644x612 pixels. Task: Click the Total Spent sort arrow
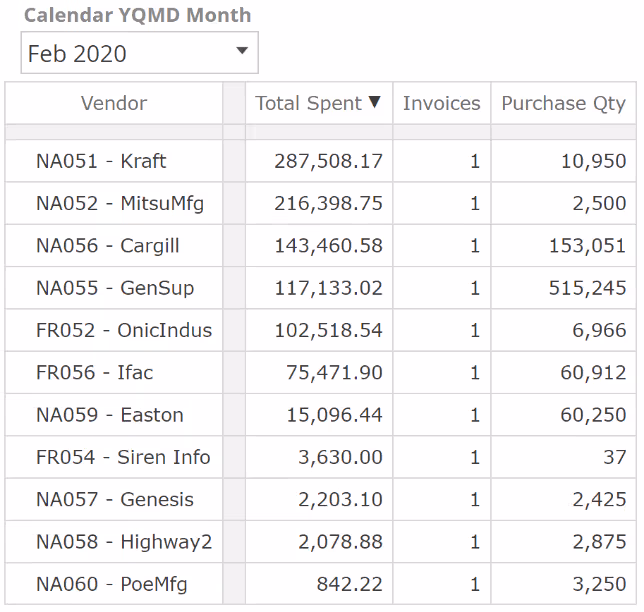[375, 102]
